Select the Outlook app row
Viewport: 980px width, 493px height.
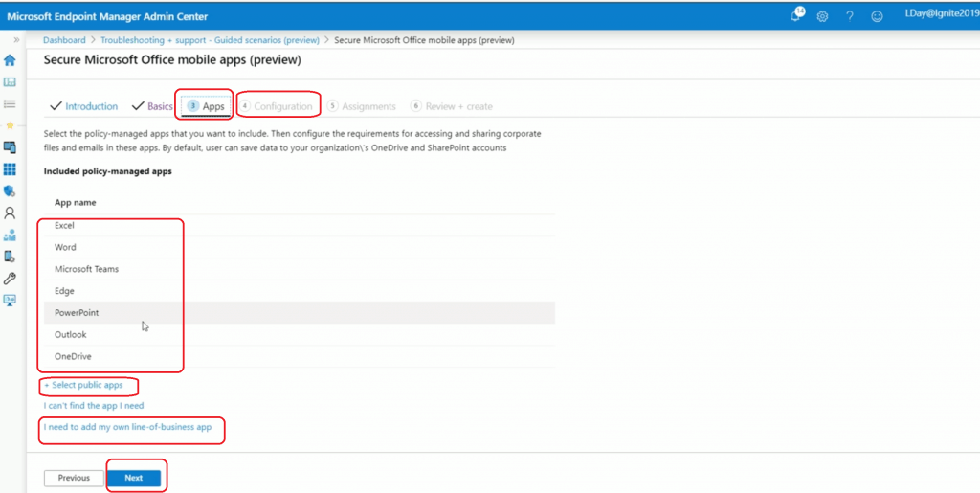(x=300, y=335)
